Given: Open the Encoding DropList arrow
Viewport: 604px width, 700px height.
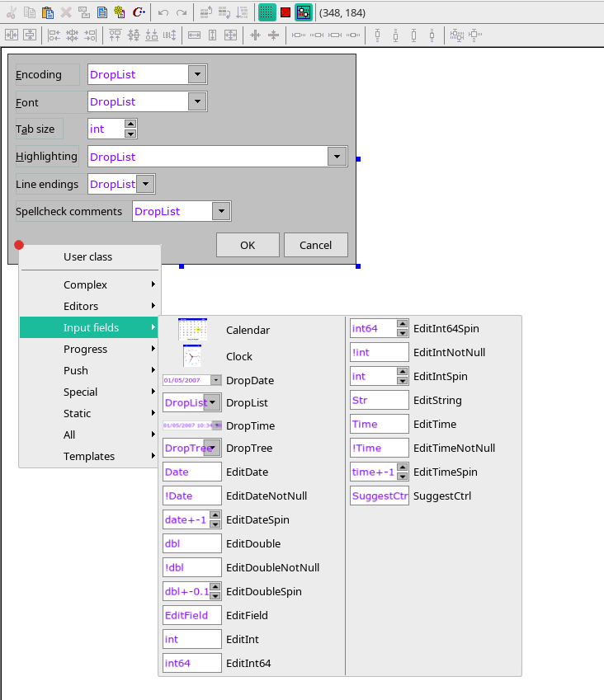Looking at the screenshot, I should (x=196, y=74).
